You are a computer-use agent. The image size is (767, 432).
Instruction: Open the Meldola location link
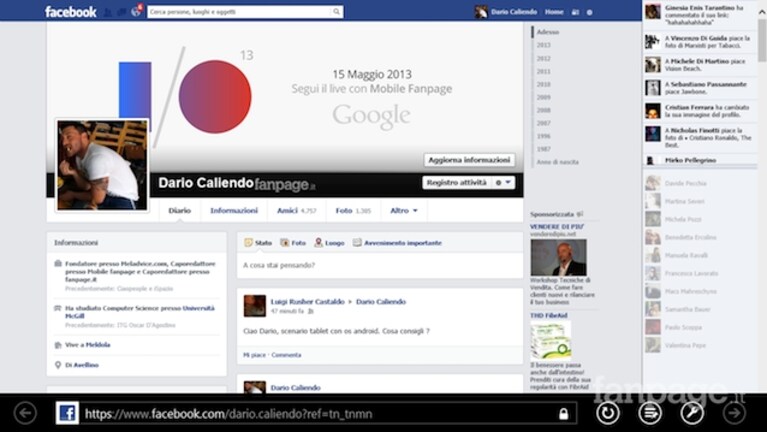98,345
